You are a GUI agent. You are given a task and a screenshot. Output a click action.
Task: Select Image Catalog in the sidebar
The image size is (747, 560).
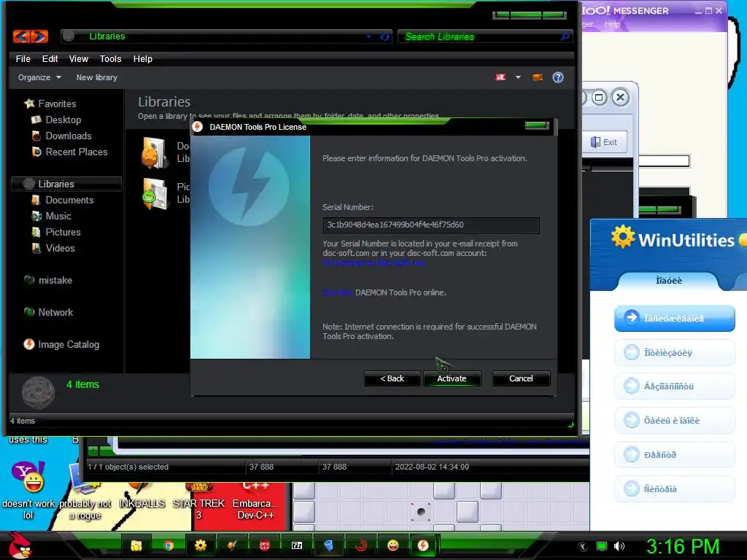(69, 345)
